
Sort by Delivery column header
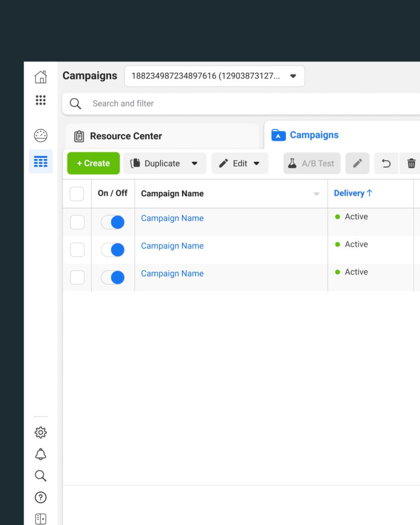[x=353, y=193]
